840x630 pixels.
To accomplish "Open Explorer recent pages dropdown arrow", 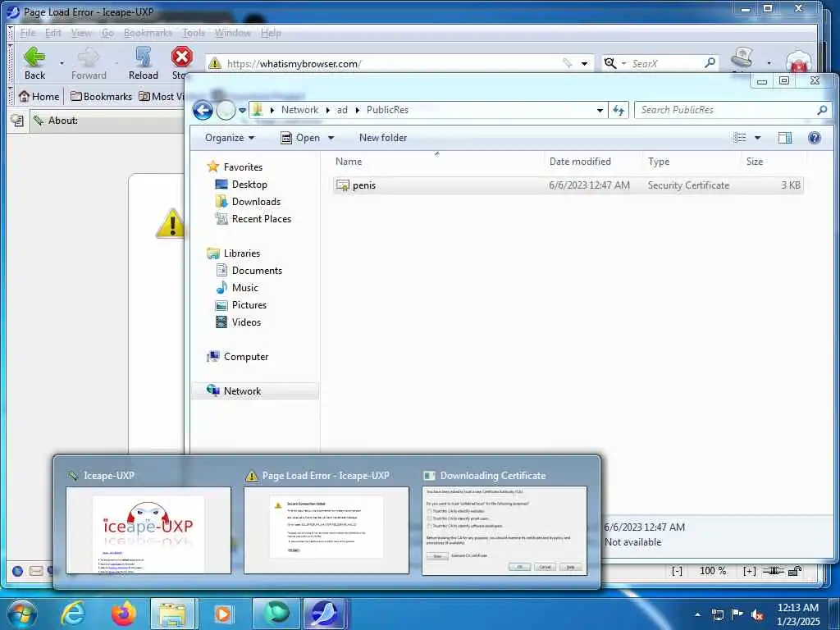I will point(242,111).
